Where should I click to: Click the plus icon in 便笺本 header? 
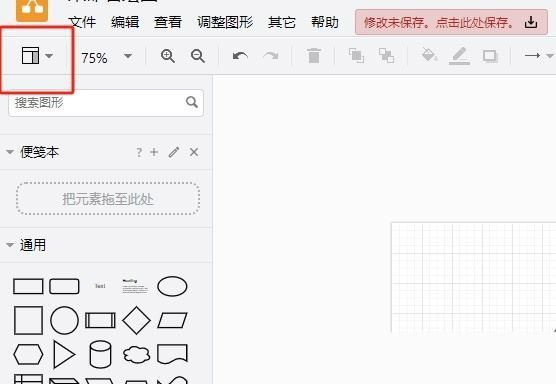point(154,152)
